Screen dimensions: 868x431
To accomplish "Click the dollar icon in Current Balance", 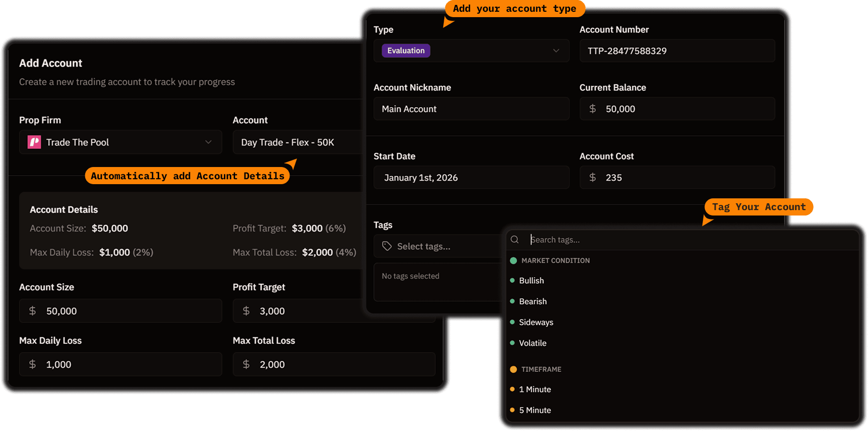I will coord(593,109).
